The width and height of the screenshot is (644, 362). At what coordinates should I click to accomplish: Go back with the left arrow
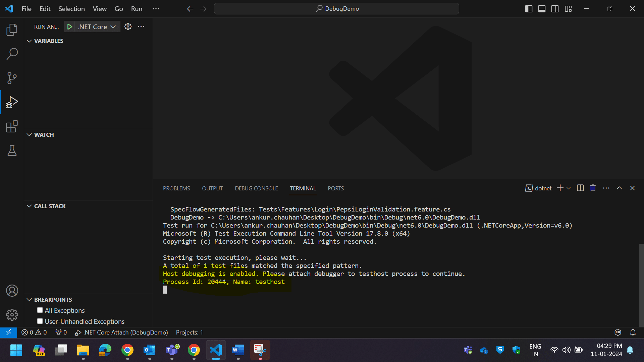190,9
